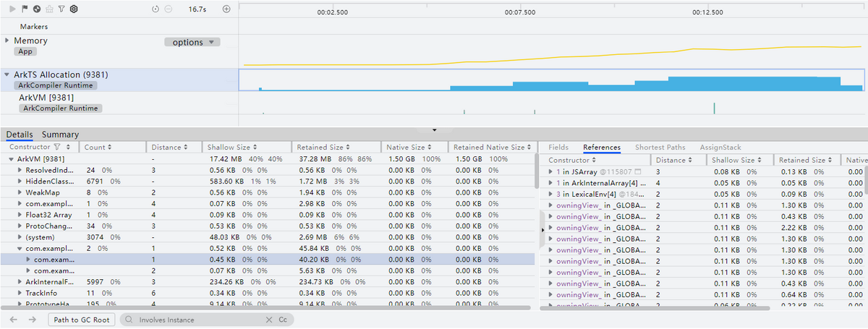Image resolution: width=868 pixels, height=329 pixels.
Task: Click the broom cleanup icon in toolbar
Action: pyautogui.click(x=49, y=9)
